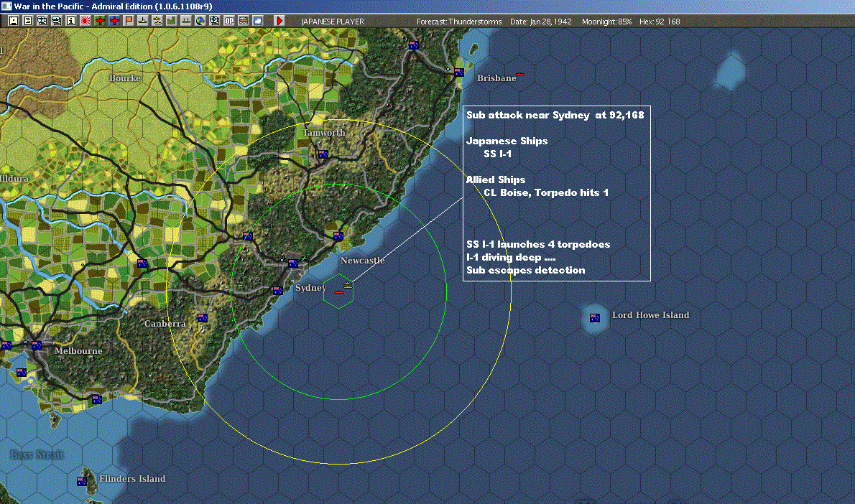
Task: Click the save game disk icon
Action: 14,21
